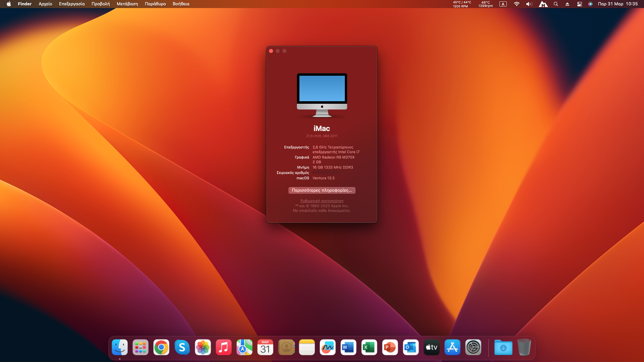The image size is (644, 362).
Task: Launch Microsoft Word from Dock
Action: click(348, 348)
